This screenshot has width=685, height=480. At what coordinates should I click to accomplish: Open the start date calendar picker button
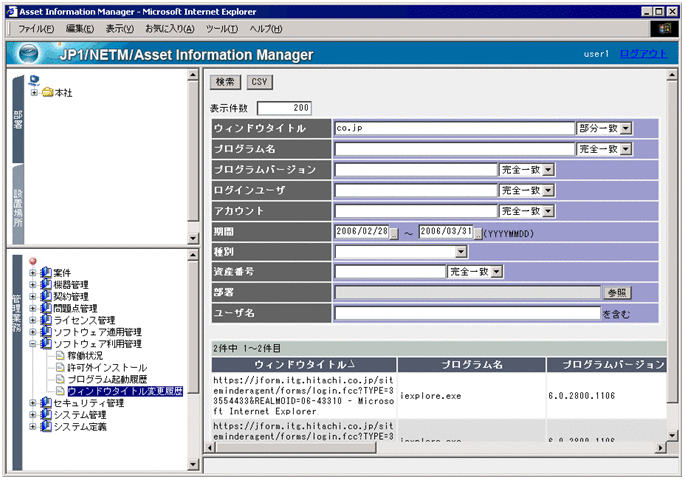point(394,232)
